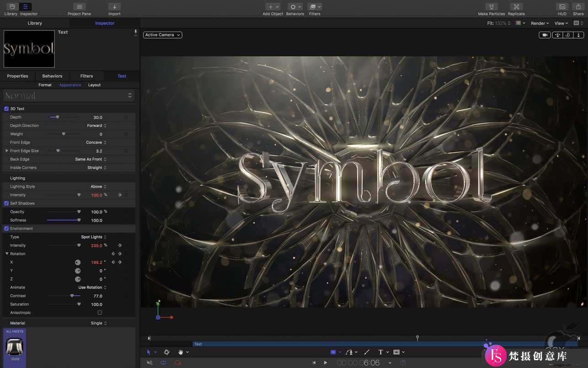Select the Text bar in mini-timeline
This screenshot has height=368, width=588.
pyautogui.click(x=384, y=344)
